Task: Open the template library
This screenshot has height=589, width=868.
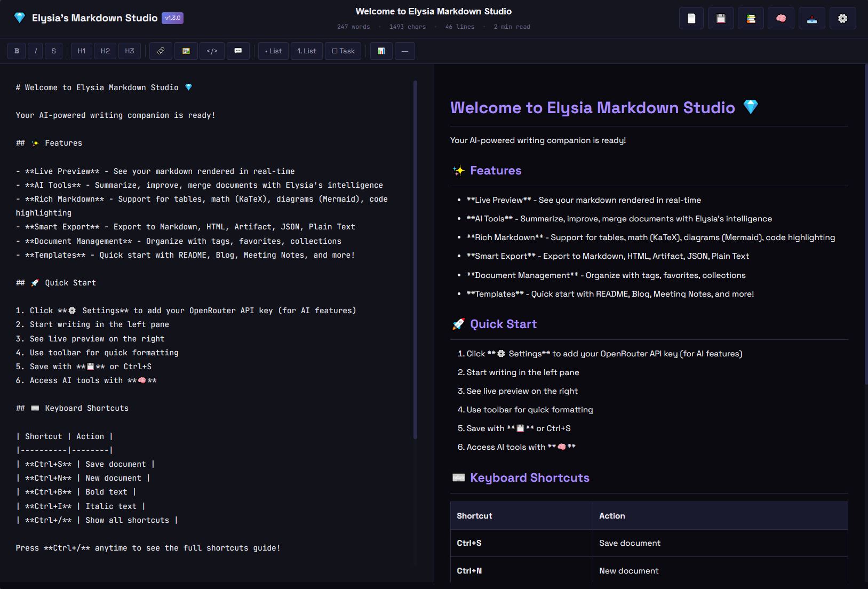Action: [x=751, y=18]
